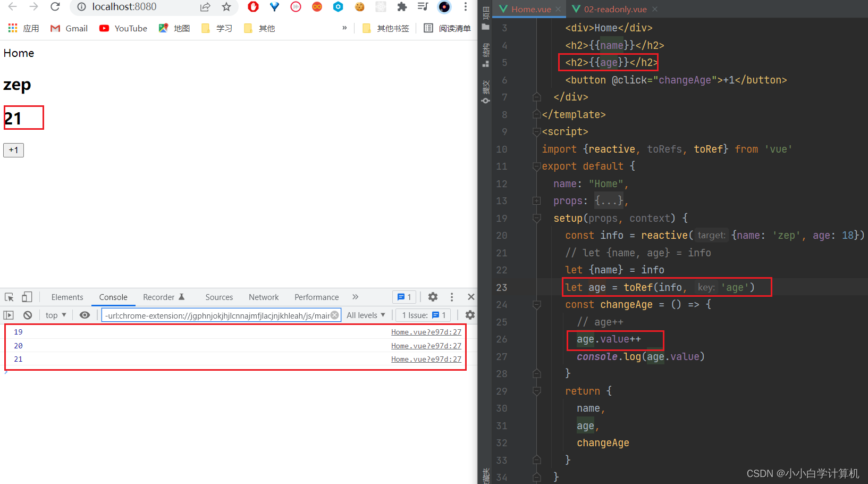The width and height of the screenshot is (868, 484).
Task: Collapse the return block fold on line 29
Action: pos(537,391)
